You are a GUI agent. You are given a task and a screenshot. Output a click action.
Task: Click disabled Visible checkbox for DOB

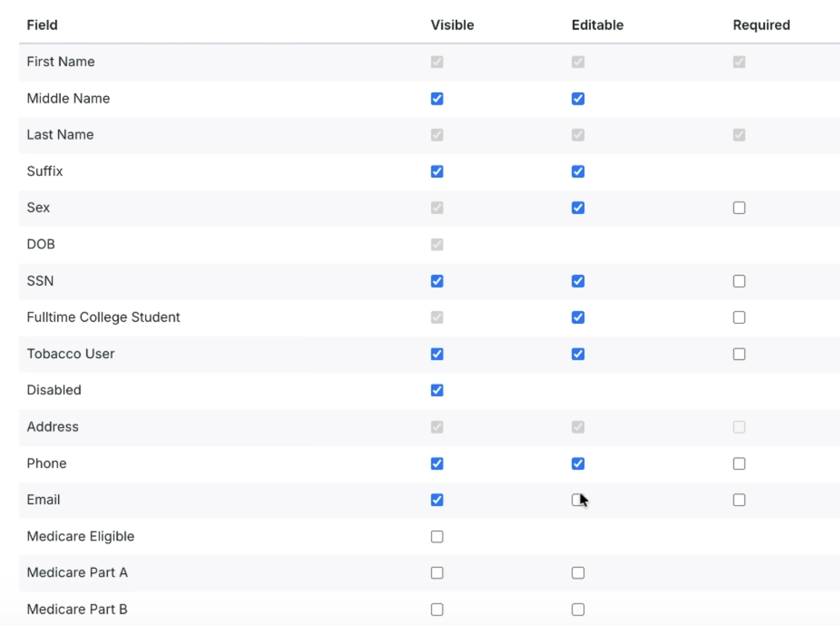point(437,244)
